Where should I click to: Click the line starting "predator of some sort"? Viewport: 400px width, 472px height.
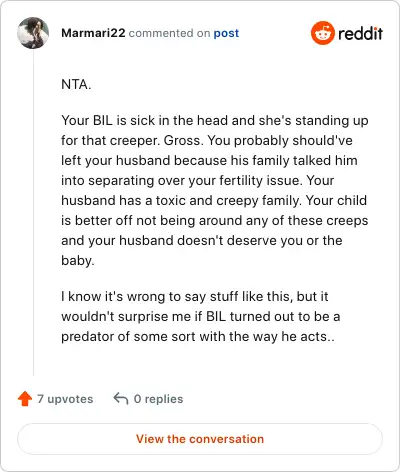point(198,336)
